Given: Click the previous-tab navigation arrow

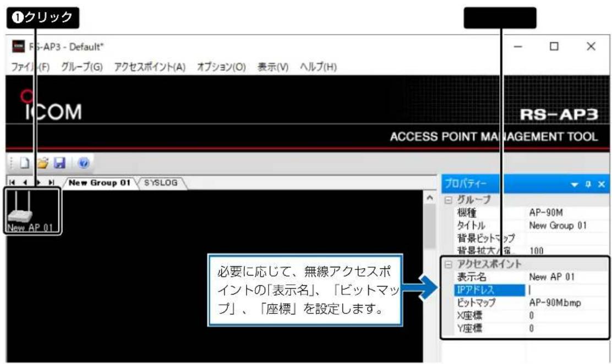Looking at the screenshot, I should pyautogui.click(x=25, y=182).
